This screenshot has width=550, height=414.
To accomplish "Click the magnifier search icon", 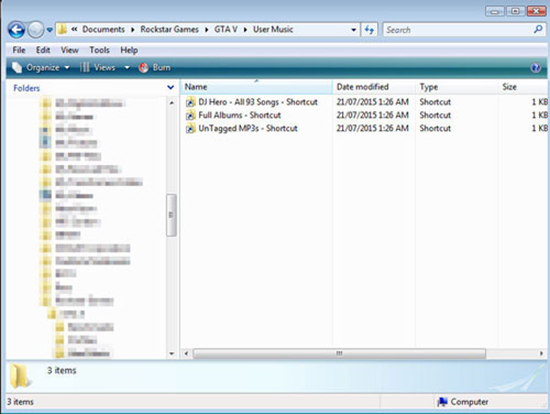I will click(x=538, y=29).
